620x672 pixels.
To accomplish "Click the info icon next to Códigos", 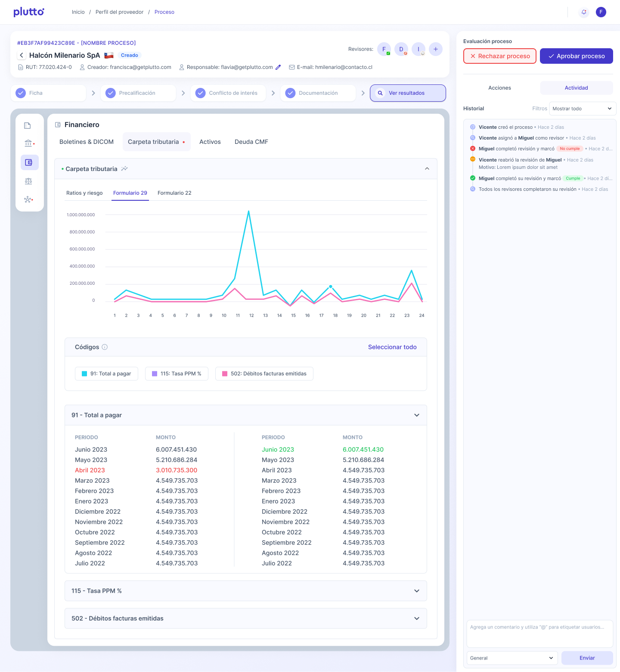I will 105,347.
